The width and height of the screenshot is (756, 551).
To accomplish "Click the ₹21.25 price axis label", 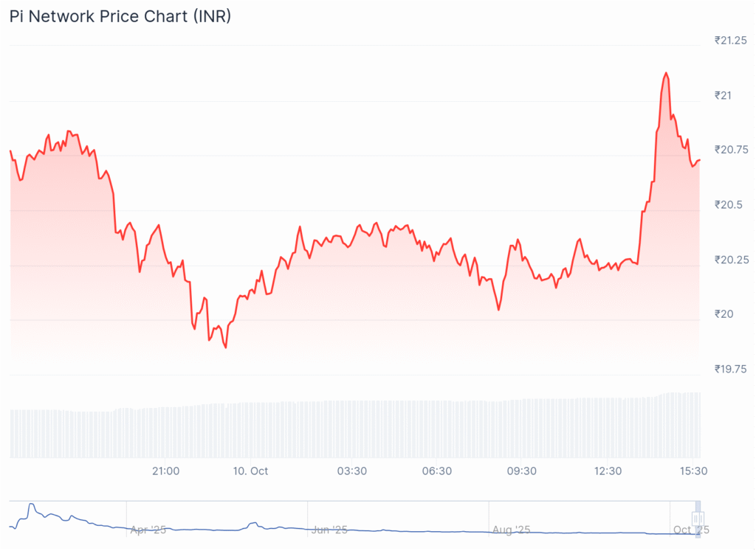I will [x=731, y=41].
